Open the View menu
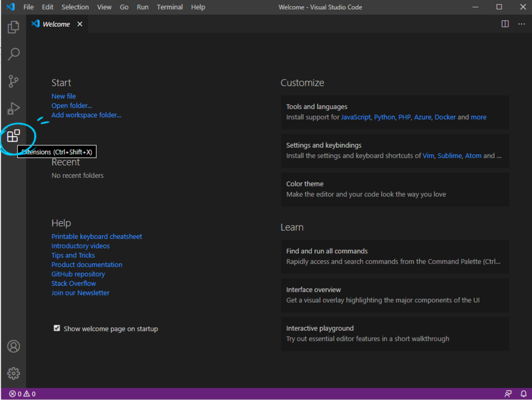Viewport: 532px width, 400px height. coord(104,7)
